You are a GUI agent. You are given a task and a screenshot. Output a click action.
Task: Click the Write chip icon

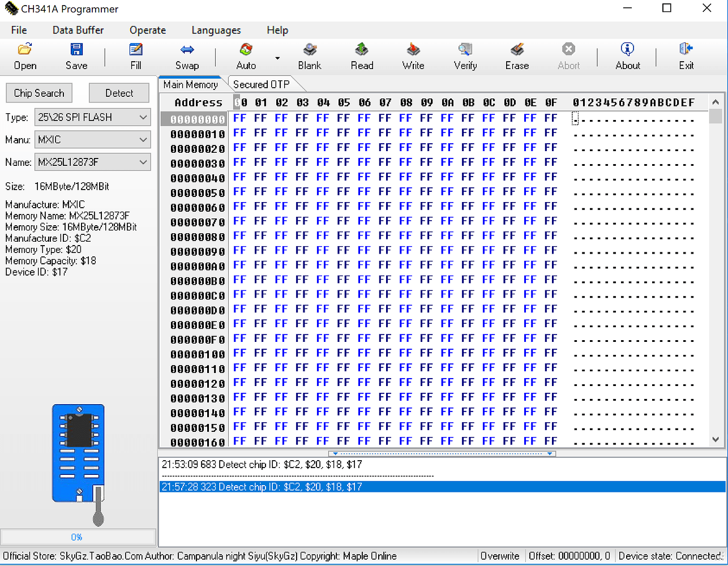point(413,56)
